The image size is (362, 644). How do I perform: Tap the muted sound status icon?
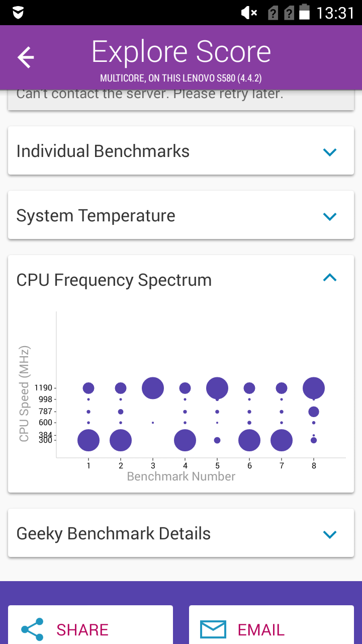[249, 13]
